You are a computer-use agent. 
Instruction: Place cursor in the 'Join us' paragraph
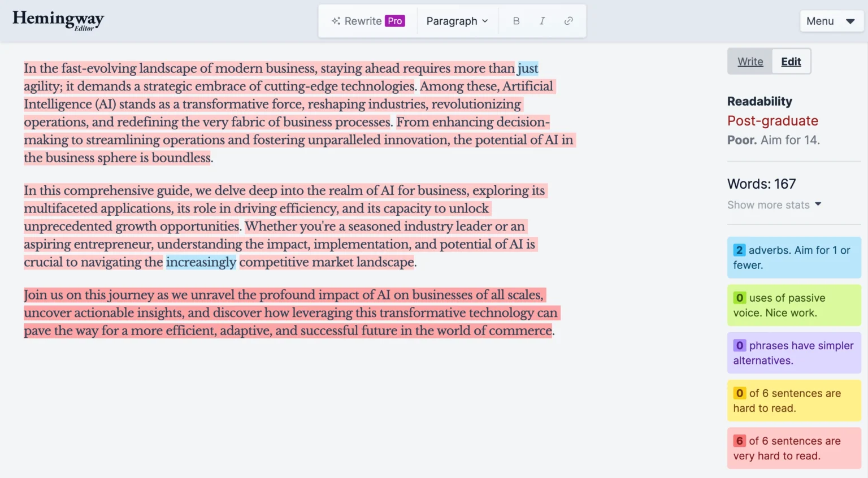[x=288, y=312]
